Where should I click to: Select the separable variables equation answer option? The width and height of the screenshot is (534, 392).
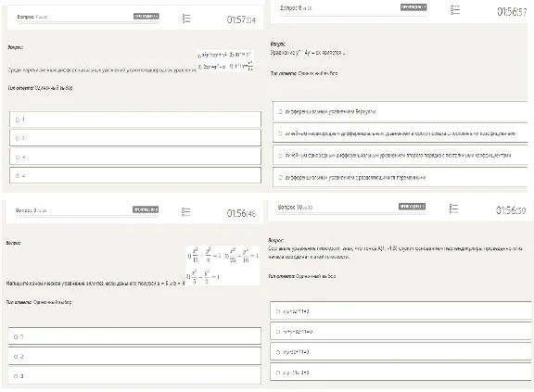(x=400, y=177)
